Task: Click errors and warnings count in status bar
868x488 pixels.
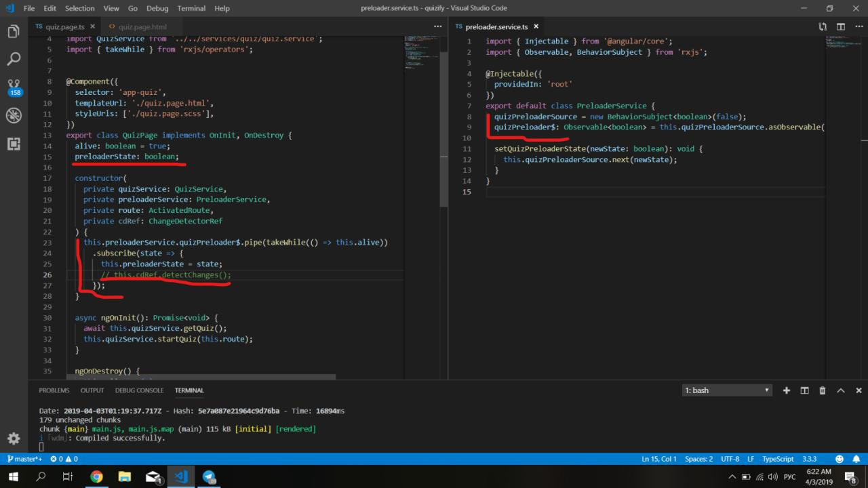Action: click(64, 459)
